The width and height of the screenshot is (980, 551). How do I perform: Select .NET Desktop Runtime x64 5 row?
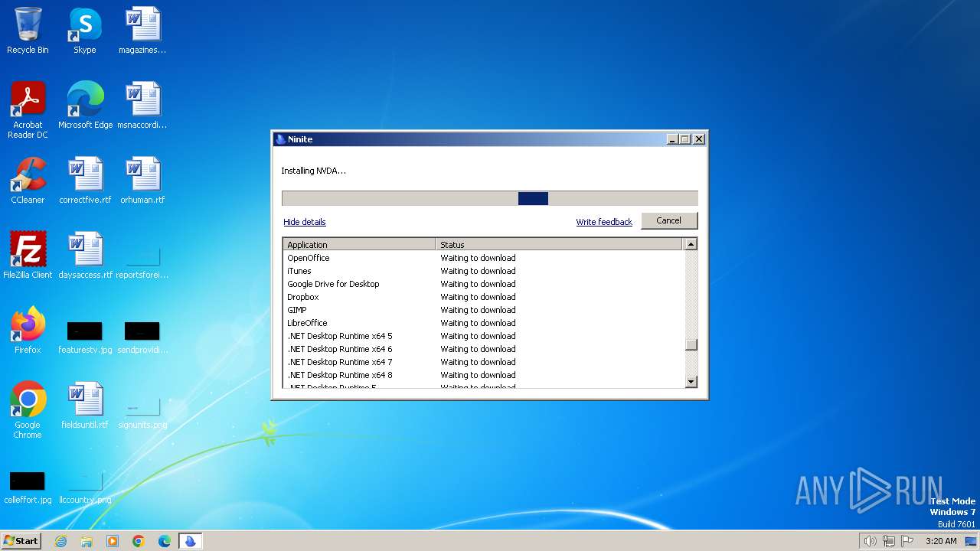[x=483, y=336]
